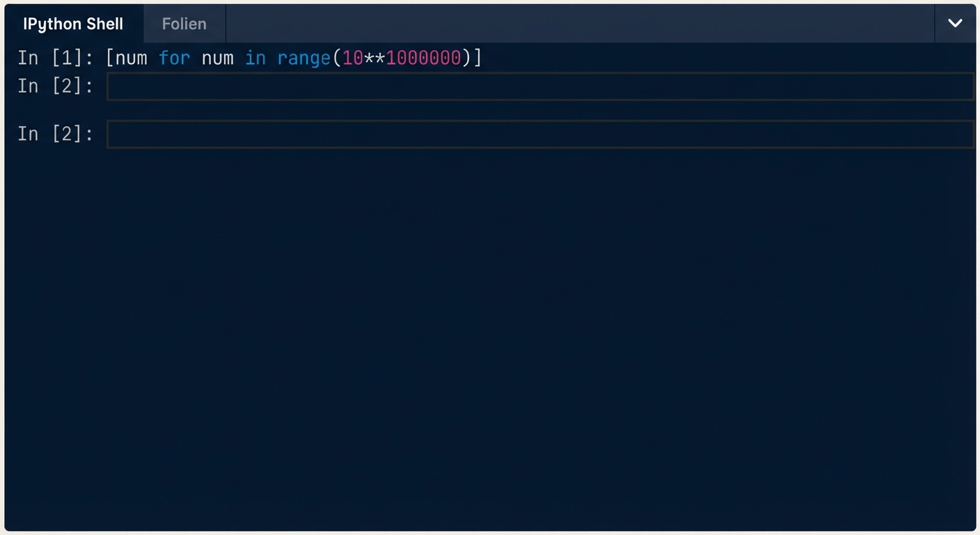The image size is (980, 535).
Task: Click the exponent number 1000000
Action: point(423,58)
